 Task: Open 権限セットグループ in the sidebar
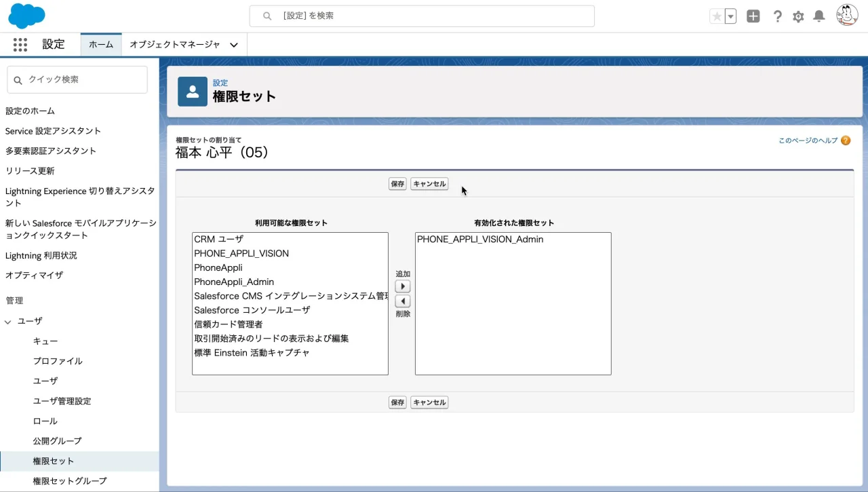click(x=70, y=481)
